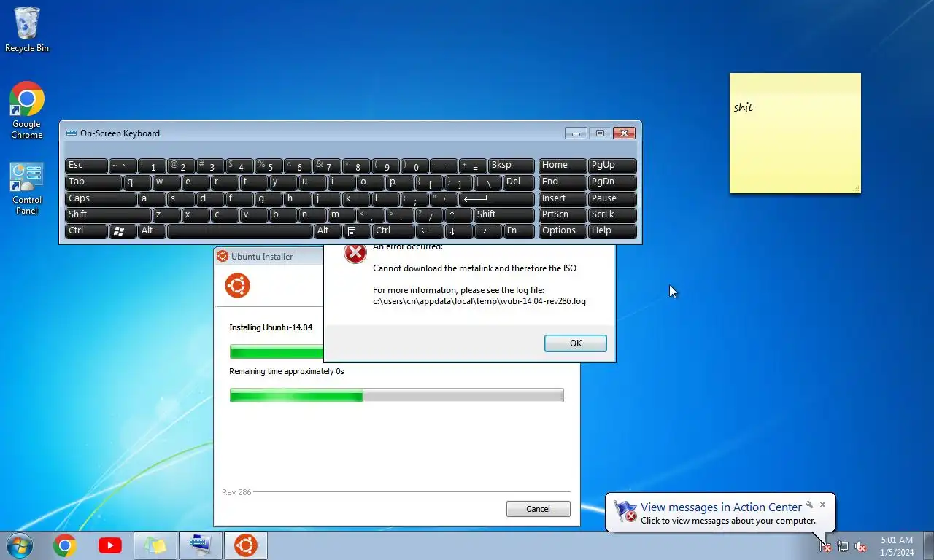This screenshot has height=560, width=934.
Task: Toggle the right Alt key
Action: [x=327, y=231]
